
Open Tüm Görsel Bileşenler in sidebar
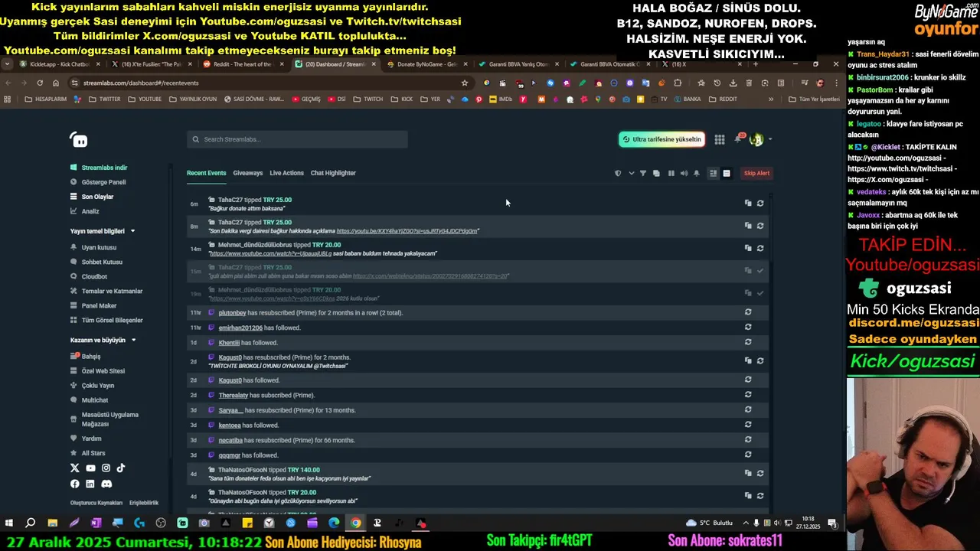(106, 320)
